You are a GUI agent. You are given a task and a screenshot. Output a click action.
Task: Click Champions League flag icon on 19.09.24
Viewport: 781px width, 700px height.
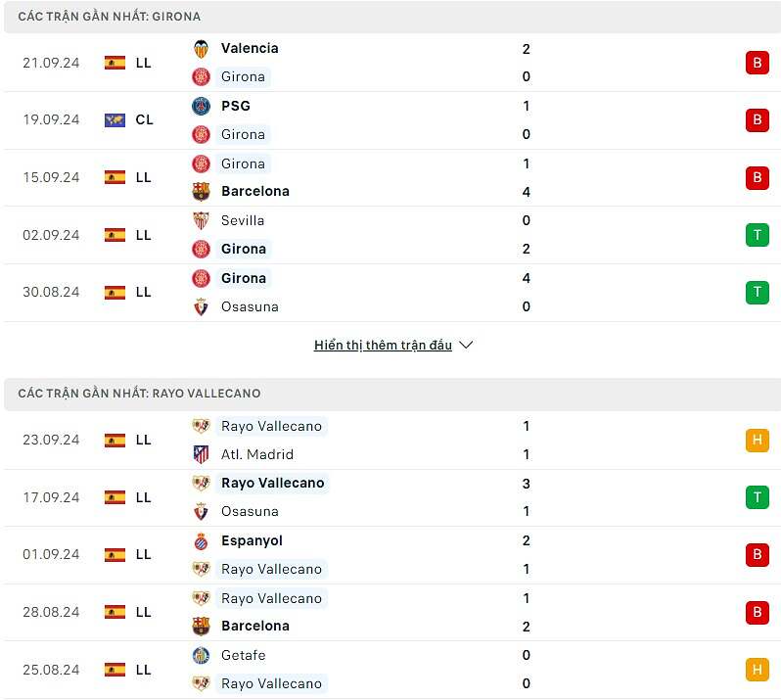(x=115, y=120)
